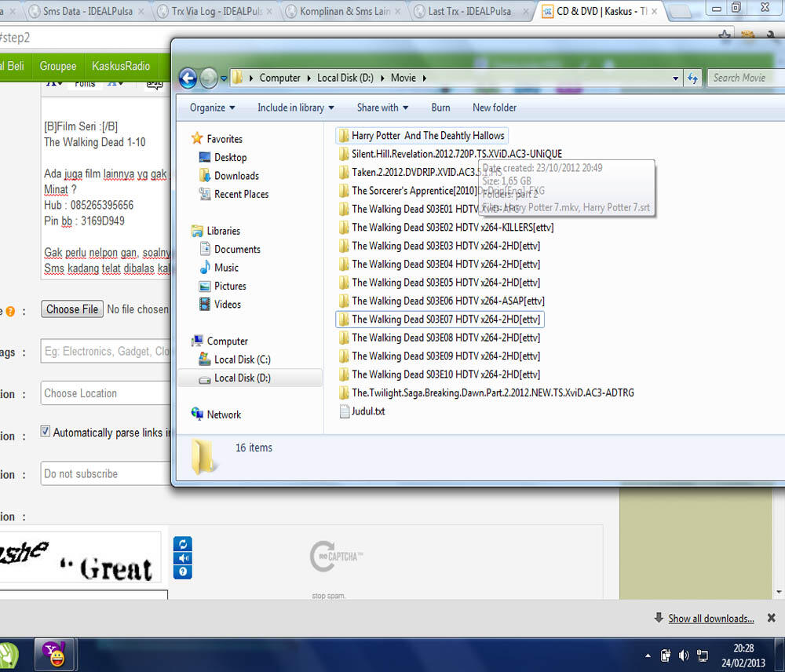Toggle Automatically parse links checkbox

[45, 431]
